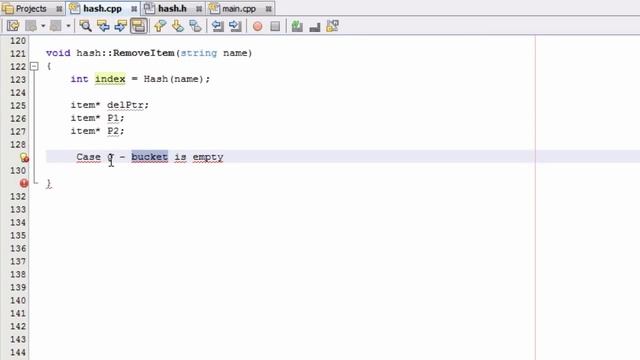Click the error hint lightbulb on line 129

(24, 158)
